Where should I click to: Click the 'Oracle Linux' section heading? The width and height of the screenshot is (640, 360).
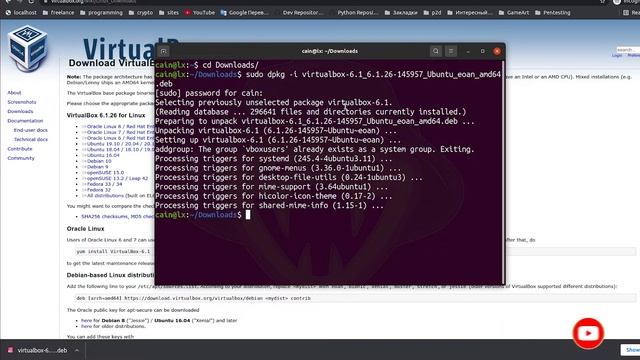[x=85, y=229]
